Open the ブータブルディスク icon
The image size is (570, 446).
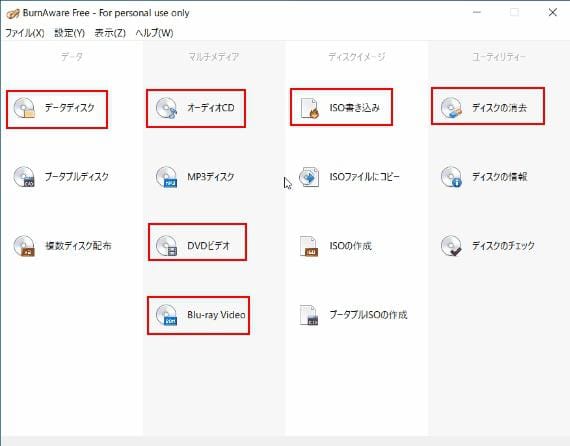[x=24, y=177]
